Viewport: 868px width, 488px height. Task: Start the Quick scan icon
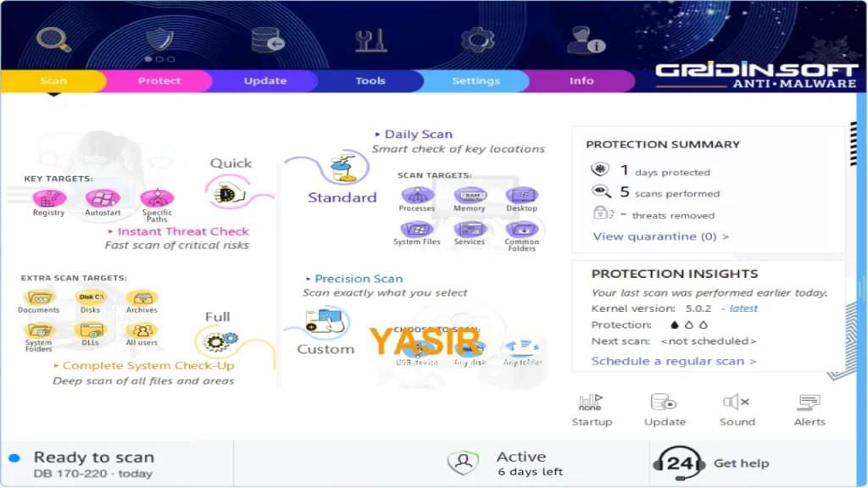pos(227,193)
